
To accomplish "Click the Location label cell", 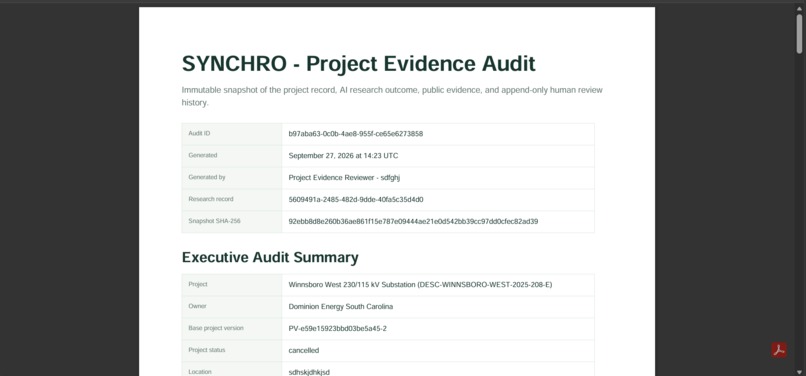I will 232,369.
